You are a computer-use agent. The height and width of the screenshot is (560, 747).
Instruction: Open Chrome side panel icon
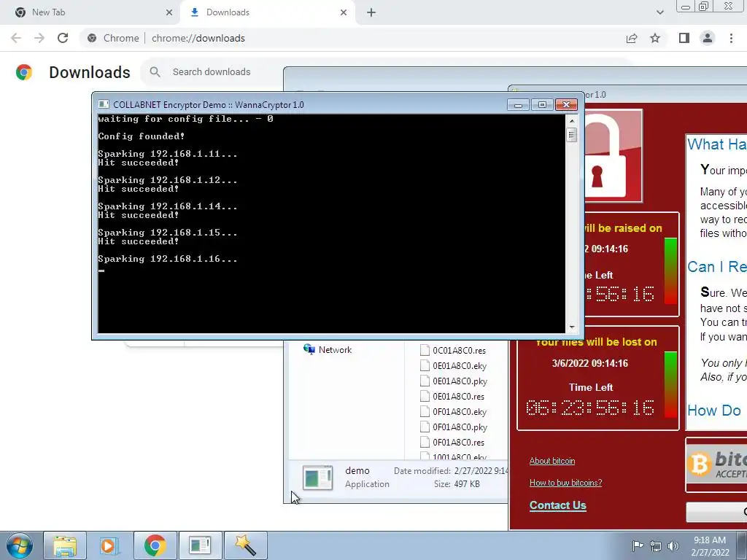[x=684, y=38]
